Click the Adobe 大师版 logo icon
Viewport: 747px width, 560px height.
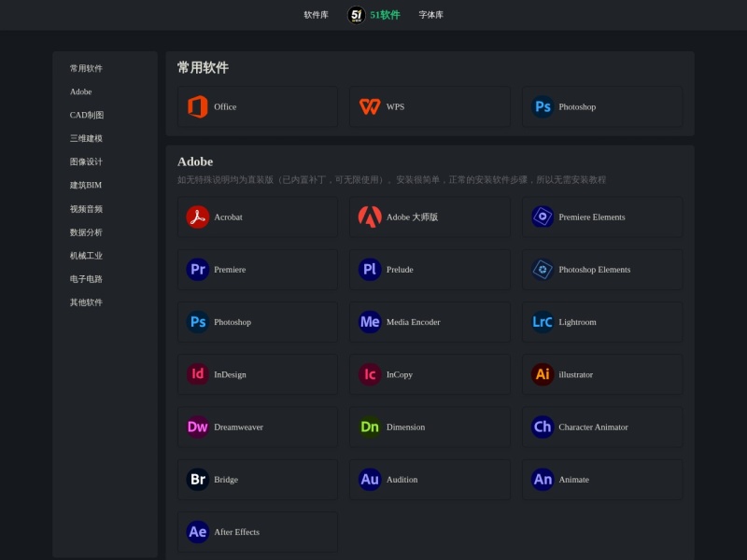[x=370, y=217]
